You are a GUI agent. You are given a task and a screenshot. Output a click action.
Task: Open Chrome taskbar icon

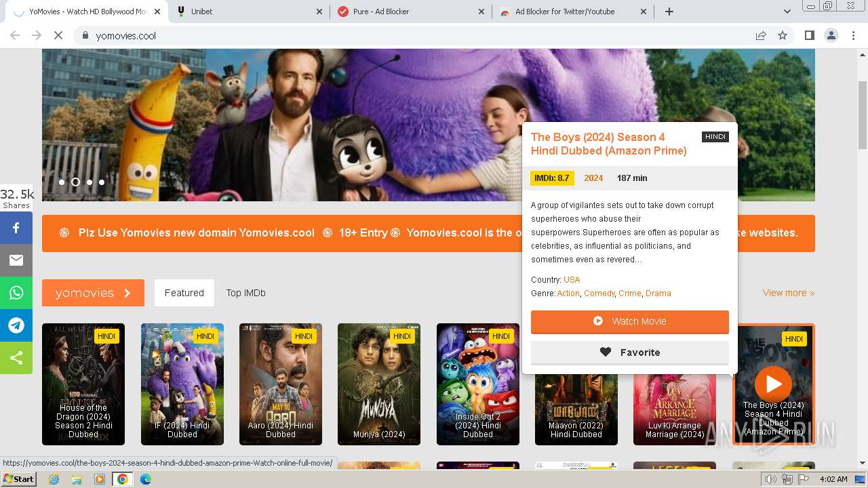[123, 479]
